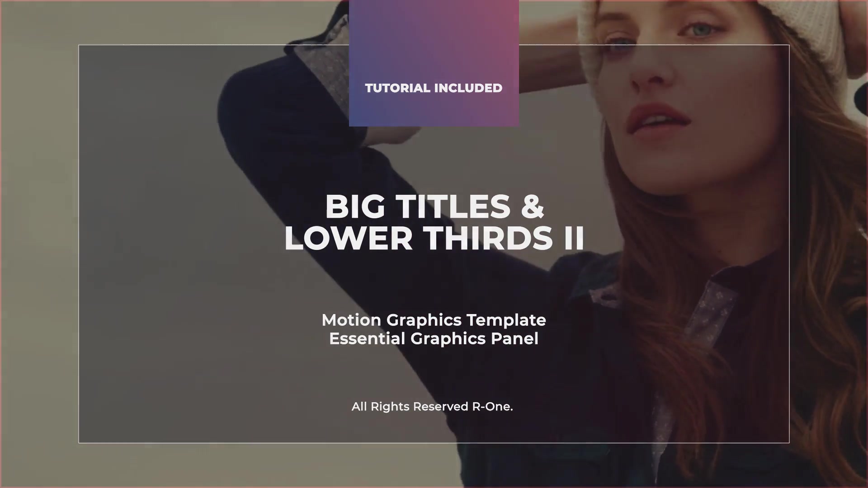Click the Motion Graphics Template text
Viewport: 868px width, 488px height.
(434, 320)
